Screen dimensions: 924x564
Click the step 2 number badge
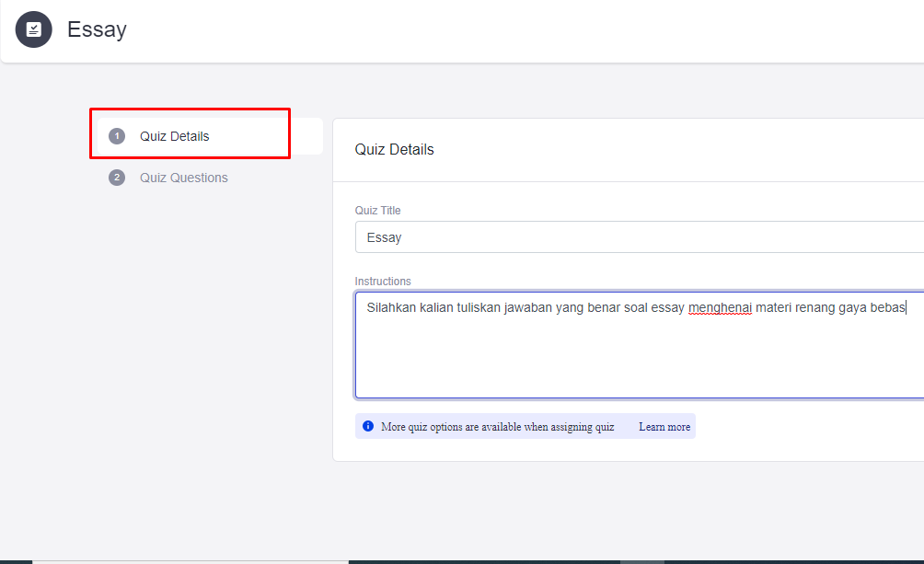point(117,178)
